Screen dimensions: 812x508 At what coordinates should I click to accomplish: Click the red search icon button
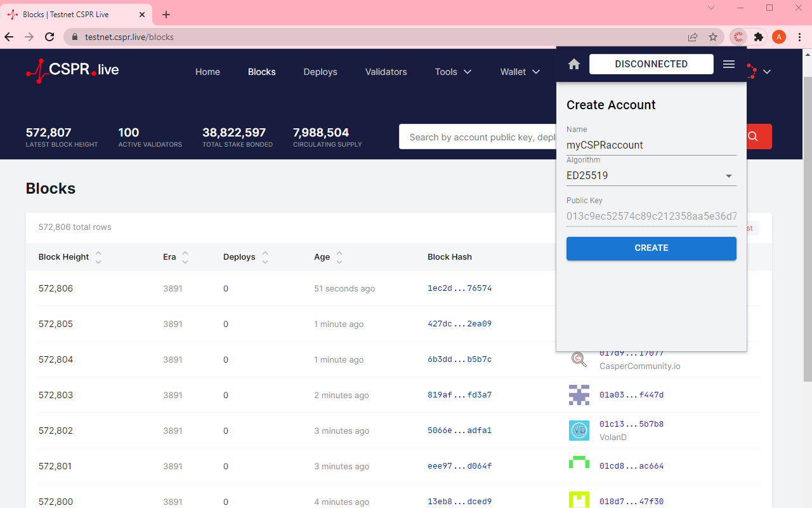pos(753,137)
